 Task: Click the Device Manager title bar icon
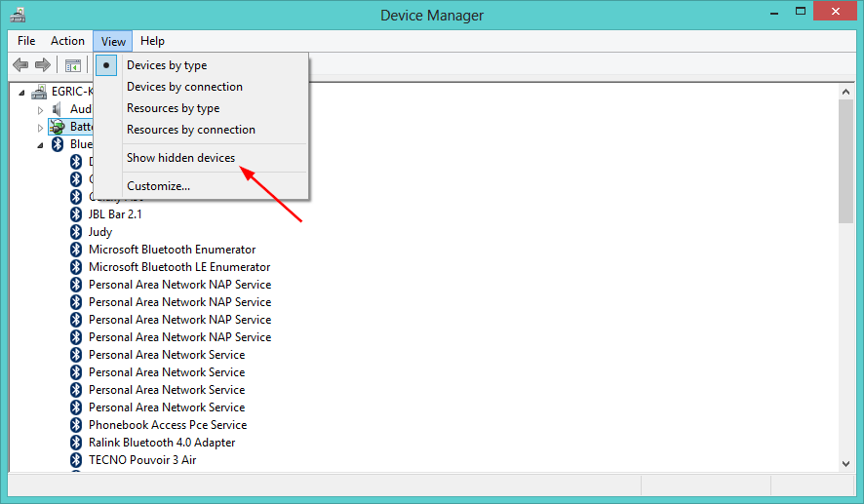pos(18,15)
